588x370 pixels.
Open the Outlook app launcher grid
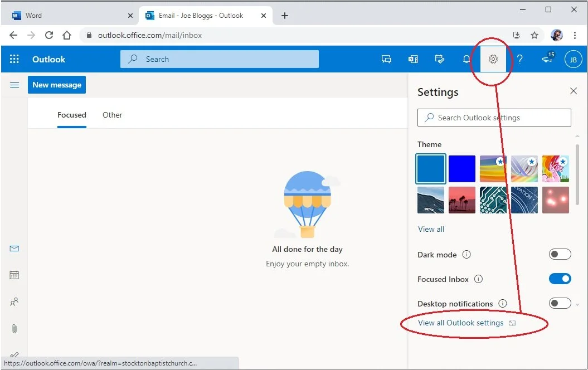(14, 59)
